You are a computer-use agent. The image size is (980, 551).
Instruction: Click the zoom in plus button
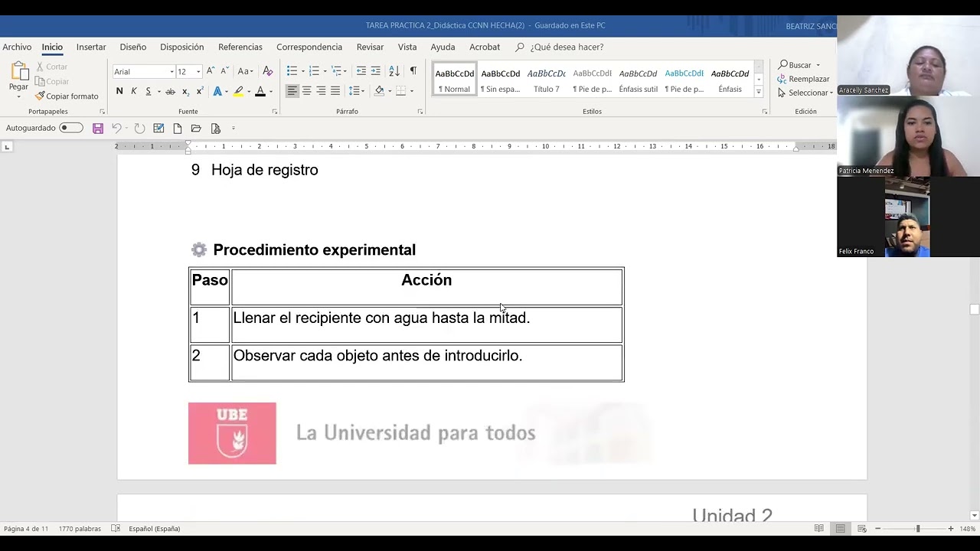coord(951,529)
